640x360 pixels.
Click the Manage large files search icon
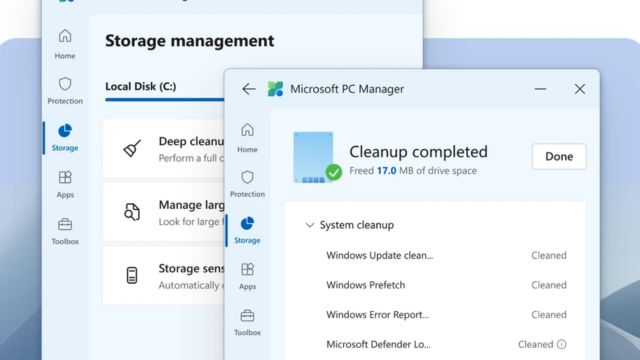pos(132,212)
